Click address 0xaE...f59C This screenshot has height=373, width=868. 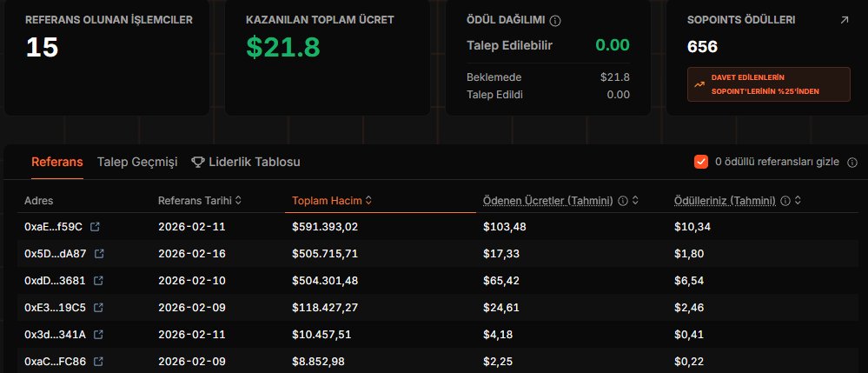pyautogui.click(x=53, y=227)
